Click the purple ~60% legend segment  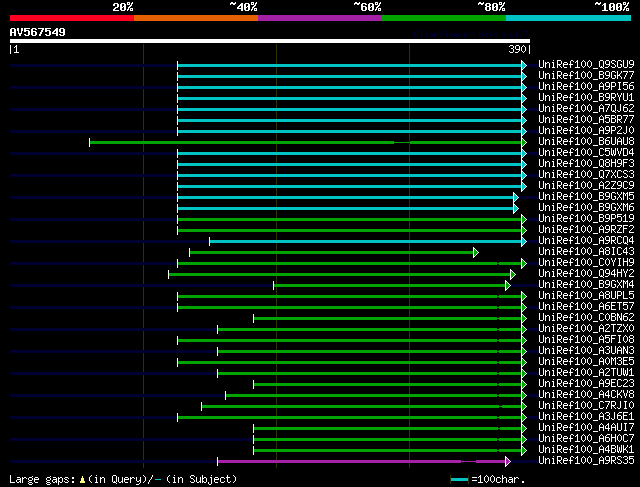point(320,18)
